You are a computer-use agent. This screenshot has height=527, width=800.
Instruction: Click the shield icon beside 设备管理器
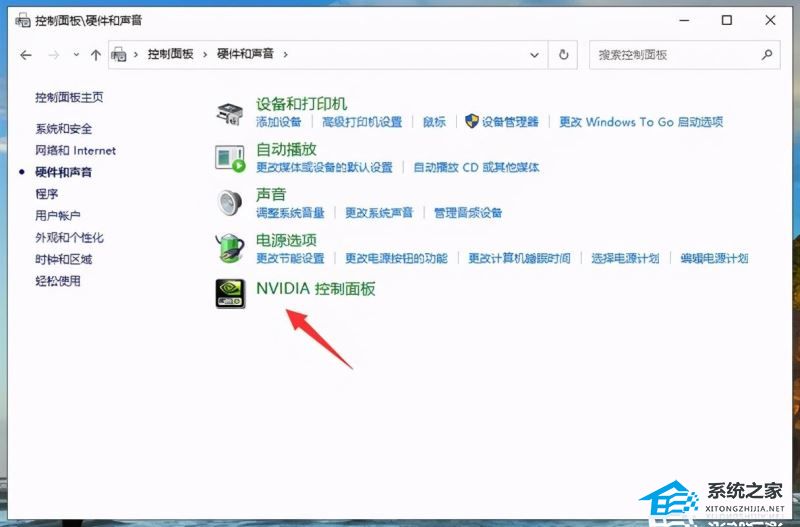472,122
